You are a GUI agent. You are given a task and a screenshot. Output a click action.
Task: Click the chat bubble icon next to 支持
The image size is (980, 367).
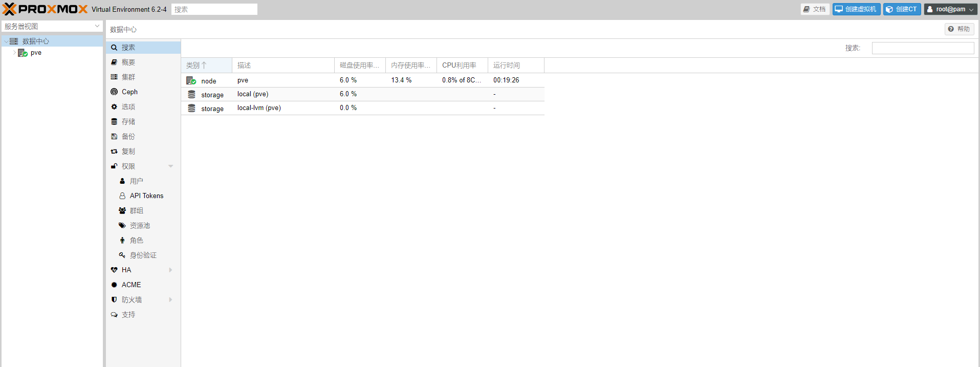point(114,315)
